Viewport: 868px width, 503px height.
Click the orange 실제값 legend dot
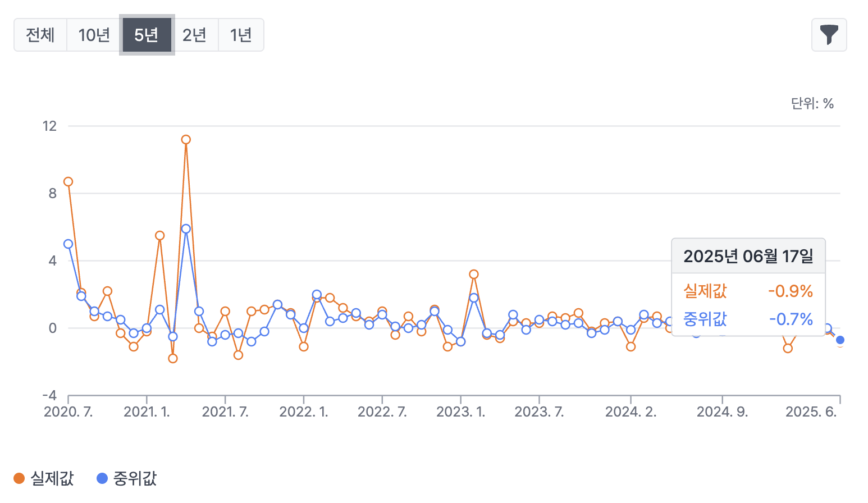point(19,478)
